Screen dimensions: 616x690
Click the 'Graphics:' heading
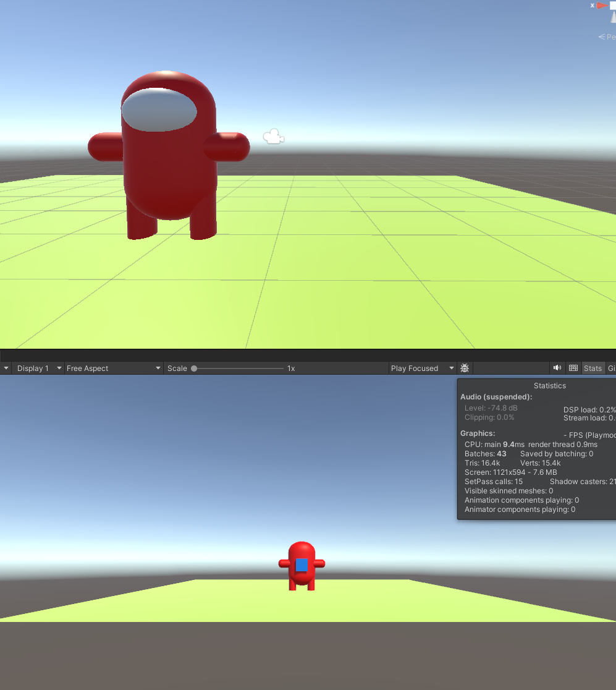pyautogui.click(x=478, y=433)
